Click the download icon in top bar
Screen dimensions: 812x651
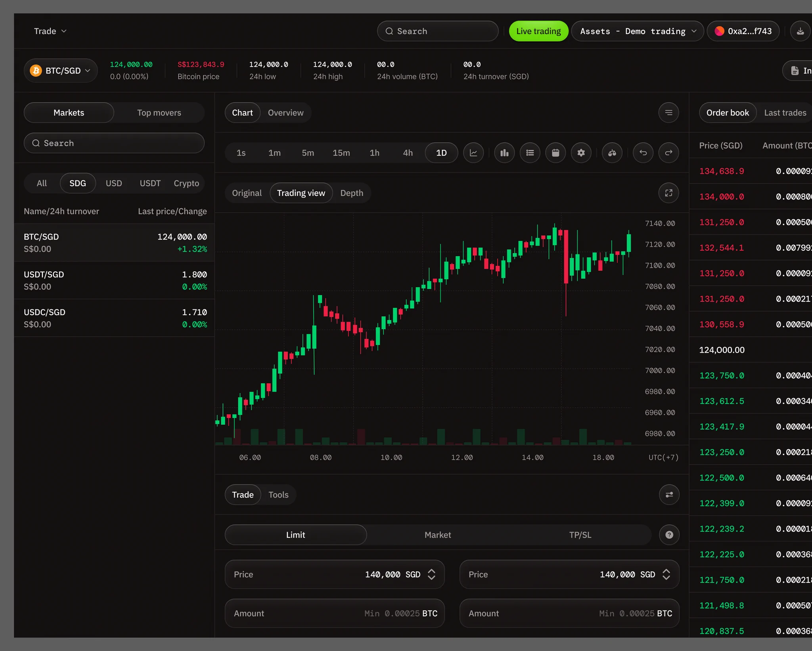pyautogui.click(x=801, y=31)
